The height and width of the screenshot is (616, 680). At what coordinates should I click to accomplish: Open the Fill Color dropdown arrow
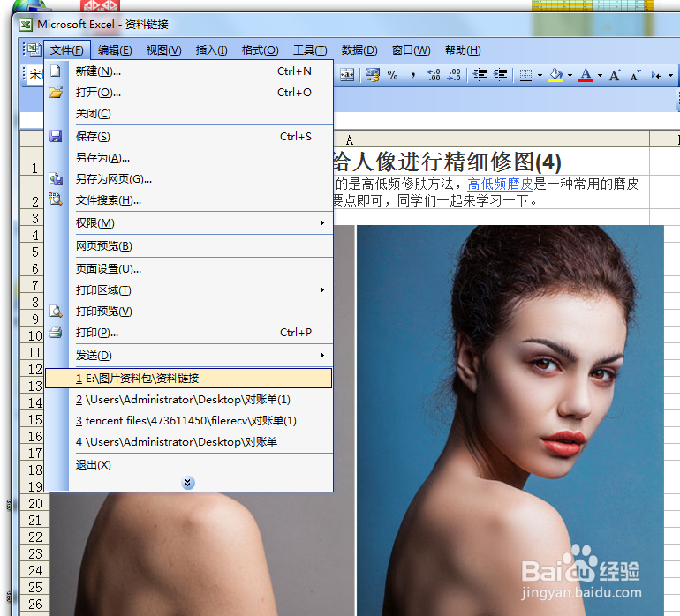click(570, 75)
